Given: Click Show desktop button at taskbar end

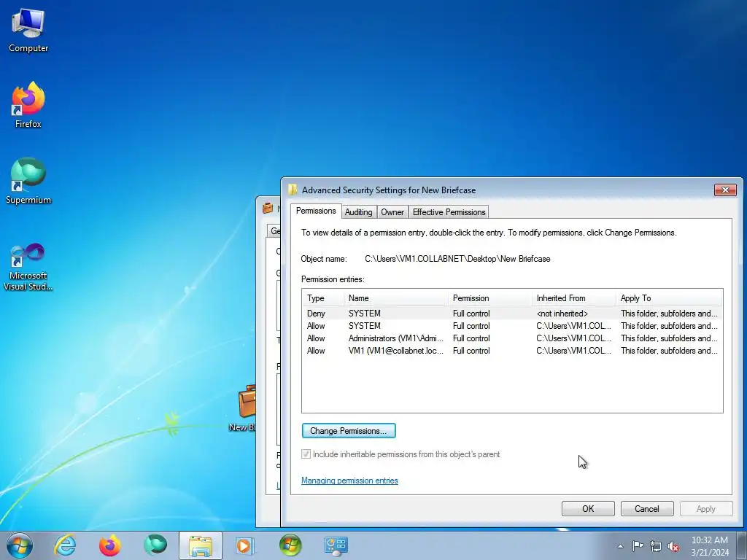Looking at the screenshot, I should (x=741, y=545).
